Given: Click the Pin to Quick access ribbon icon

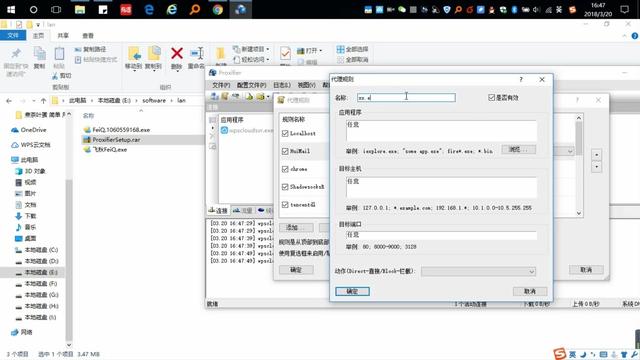Looking at the screenshot, I should [x=16, y=54].
